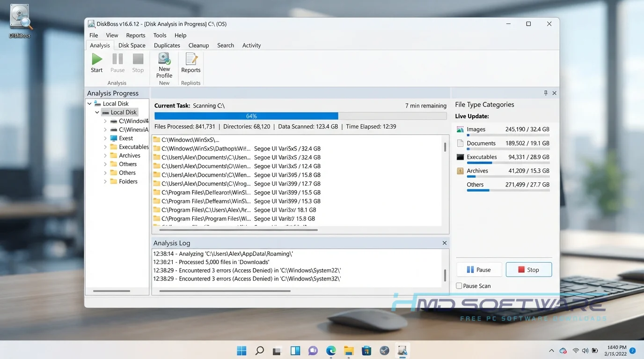Expand the Executables tree node
644x359 pixels.
[105, 147]
